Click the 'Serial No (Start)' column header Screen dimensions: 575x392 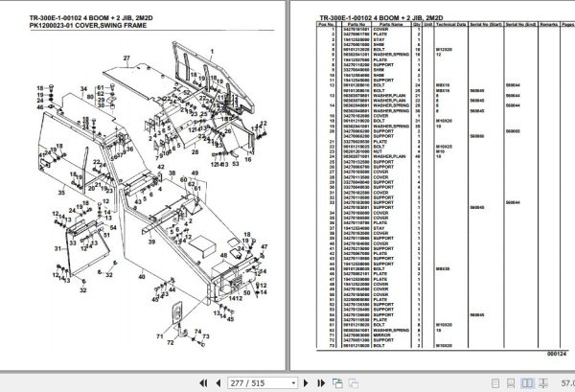point(486,24)
